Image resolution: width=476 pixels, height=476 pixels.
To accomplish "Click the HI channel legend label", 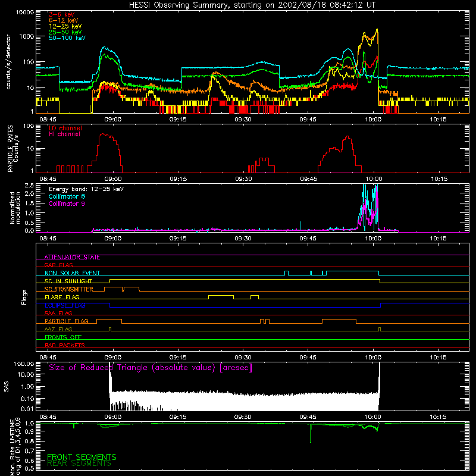I will tap(64, 134).
